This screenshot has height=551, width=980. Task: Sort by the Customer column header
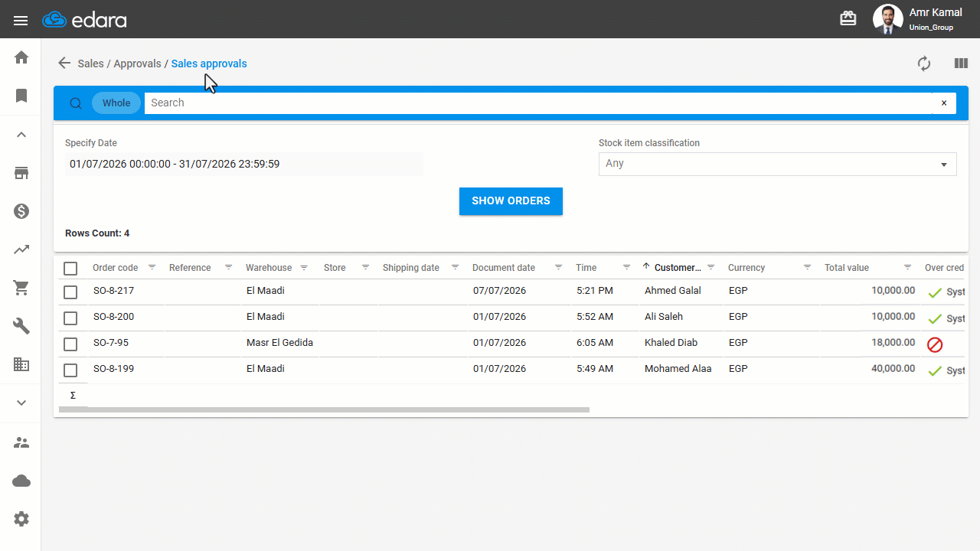click(x=678, y=268)
